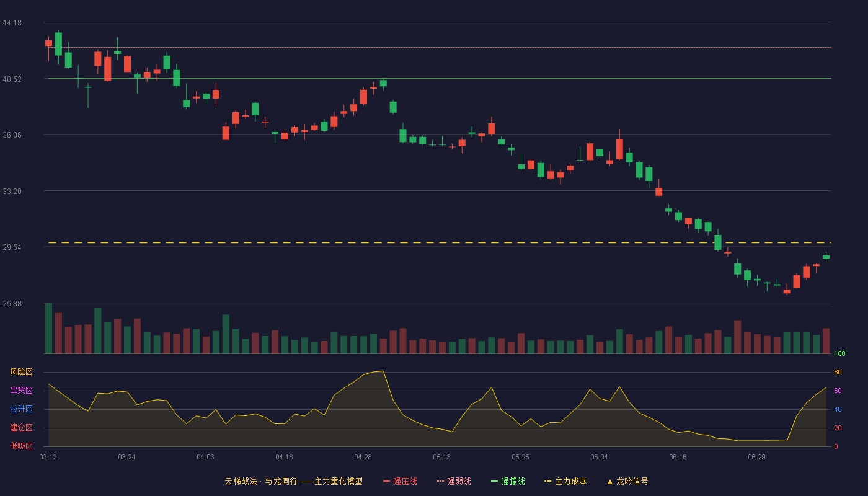Toggle the 主力成本 legend entry

565,481
